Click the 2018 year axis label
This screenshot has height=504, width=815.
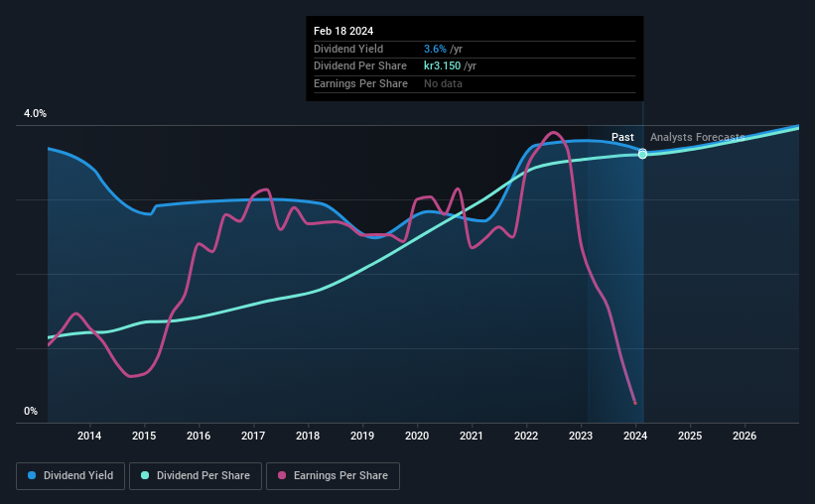[308, 436]
